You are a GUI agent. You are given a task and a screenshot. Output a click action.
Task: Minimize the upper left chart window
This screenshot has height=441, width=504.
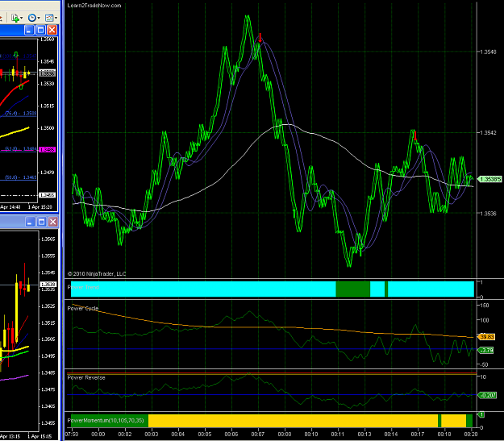point(29,30)
